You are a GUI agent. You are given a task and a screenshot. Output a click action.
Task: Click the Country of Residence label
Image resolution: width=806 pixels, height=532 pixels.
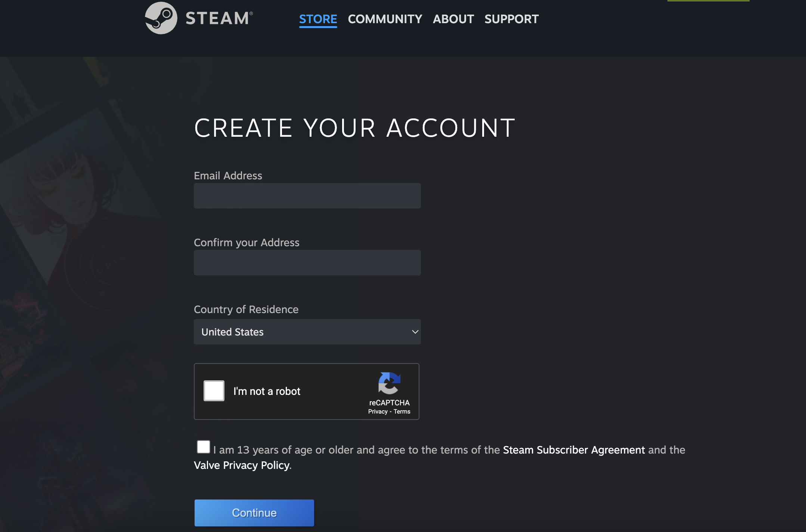click(x=246, y=309)
